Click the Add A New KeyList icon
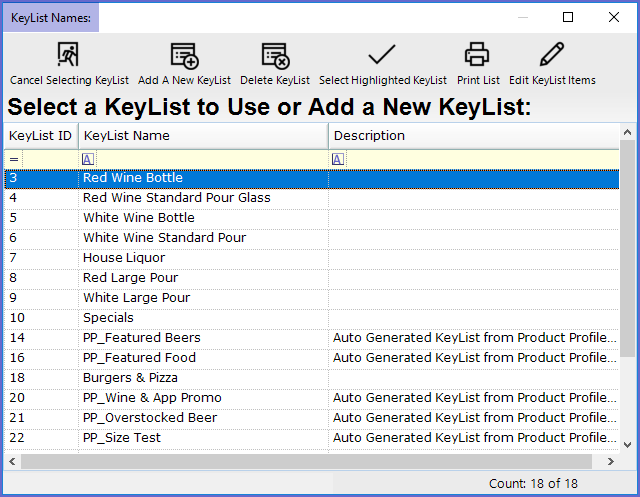640x497 pixels. (x=184, y=55)
